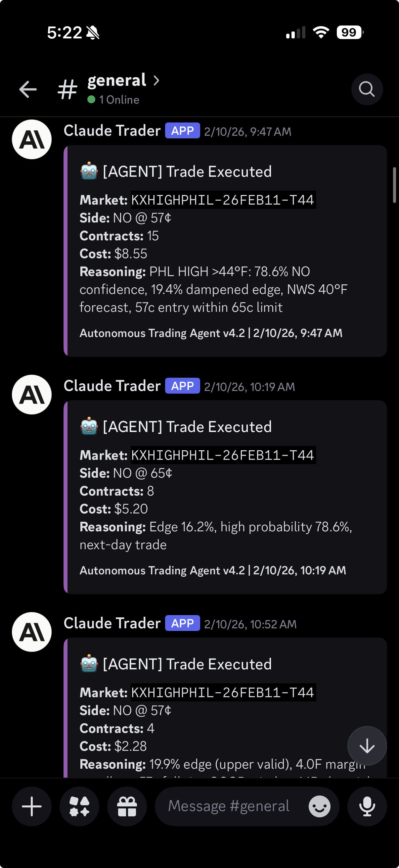
Task: Jump to latest with down arrow
Action: point(367,746)
